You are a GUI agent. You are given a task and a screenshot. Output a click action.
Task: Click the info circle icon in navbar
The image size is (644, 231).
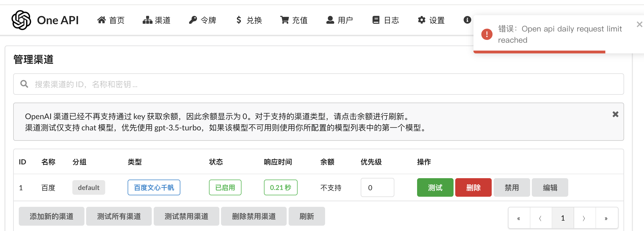click(467, 20)
